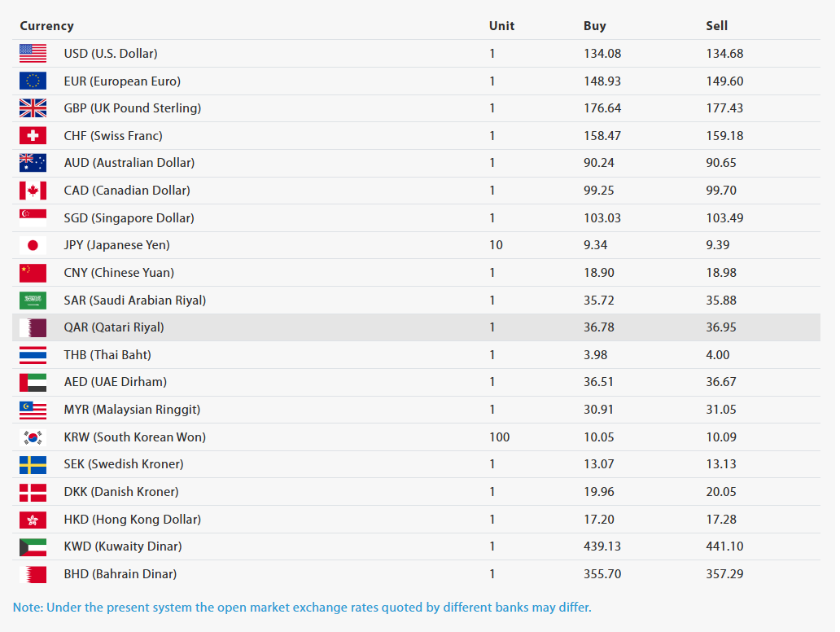Click the Kuwait flag icon

[x=33, y=546]
